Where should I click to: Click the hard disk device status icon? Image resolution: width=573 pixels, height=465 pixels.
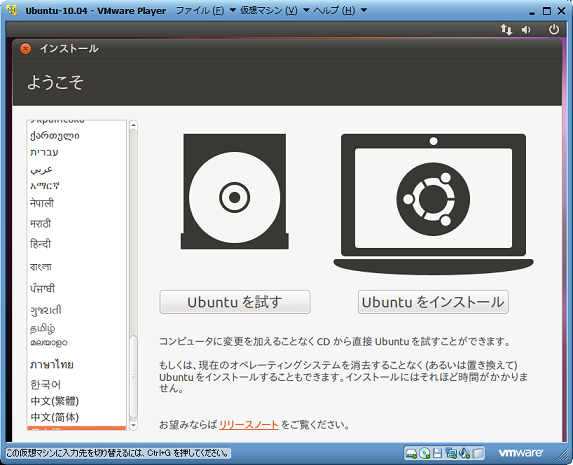(x=411, y=453)
